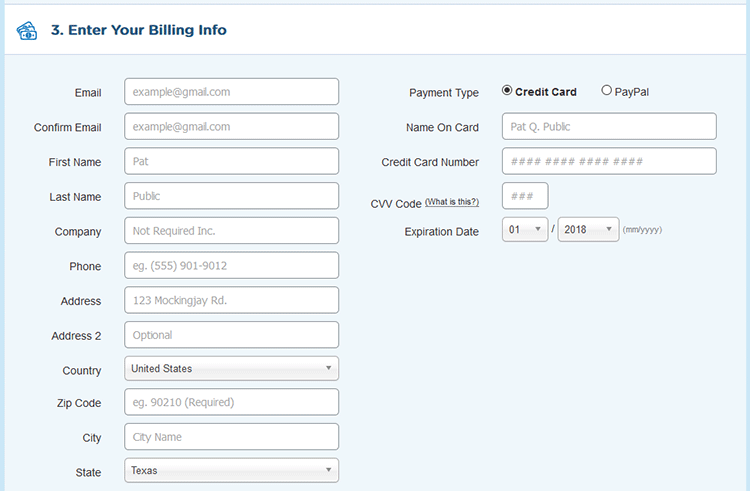Screen dimensions: 750x491
Task: Click into the First Name field
Action: coord(232,161)
